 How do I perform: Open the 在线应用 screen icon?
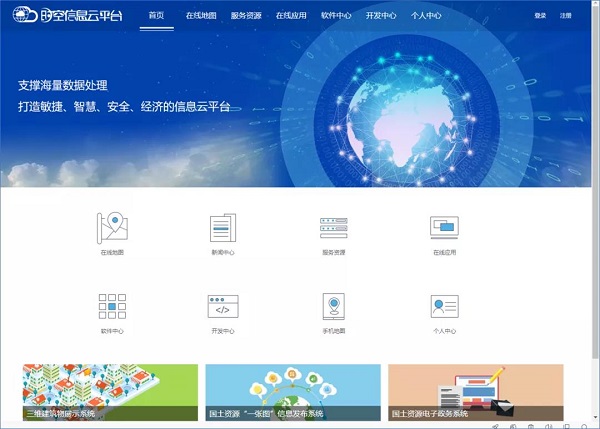[x=443, y=228]
